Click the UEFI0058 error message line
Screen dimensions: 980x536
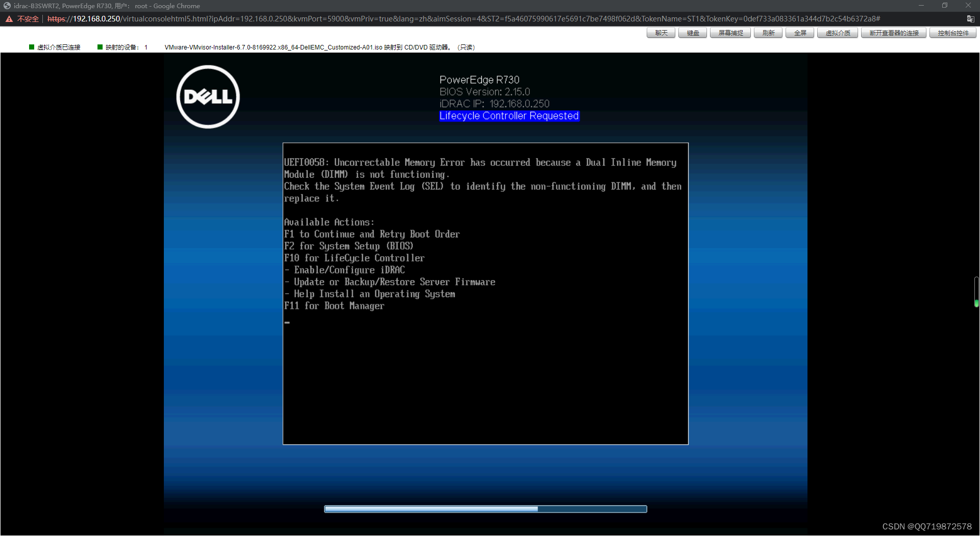[480, 162]
